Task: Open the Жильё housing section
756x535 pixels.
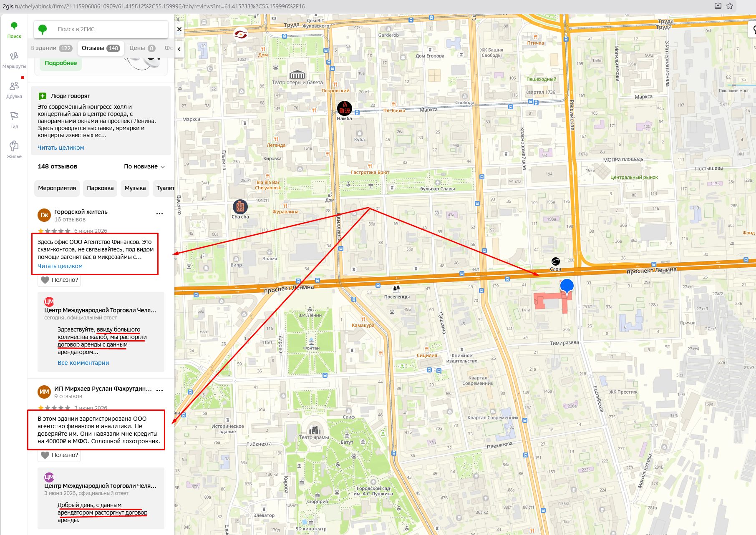Action: 14,150
